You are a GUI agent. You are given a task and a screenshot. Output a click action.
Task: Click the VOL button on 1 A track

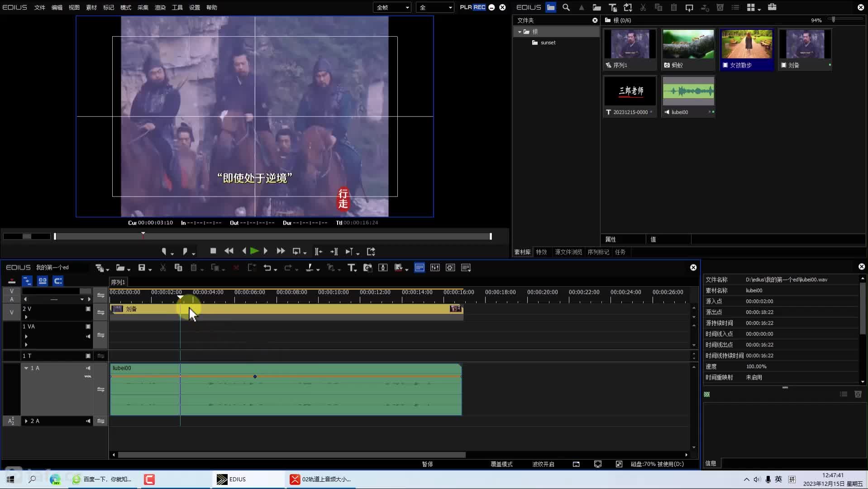pos(88,376)
